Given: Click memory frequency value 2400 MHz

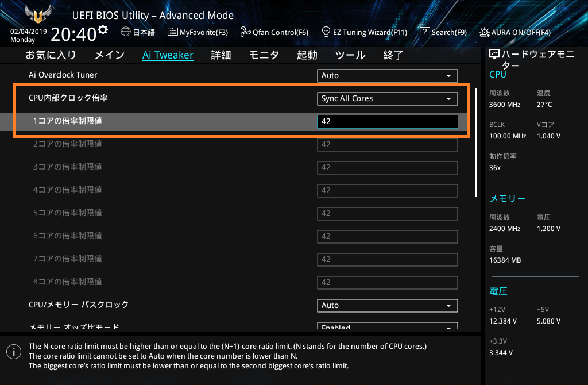Looking at the screenshot, I should point(505,229).
